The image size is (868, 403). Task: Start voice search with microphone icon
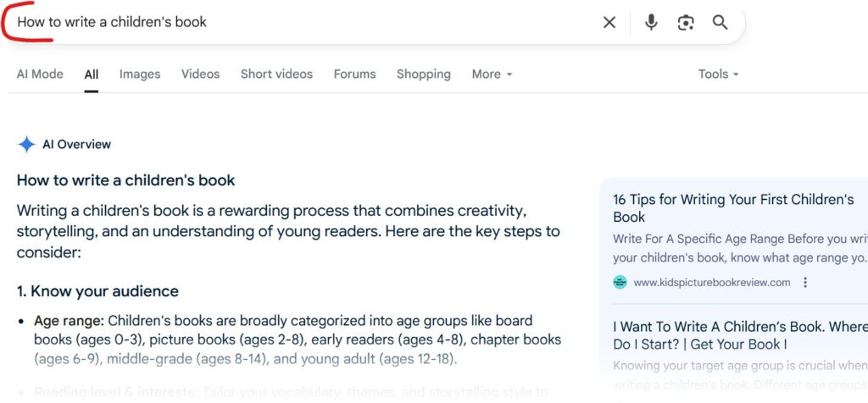[x=651, y=23]
